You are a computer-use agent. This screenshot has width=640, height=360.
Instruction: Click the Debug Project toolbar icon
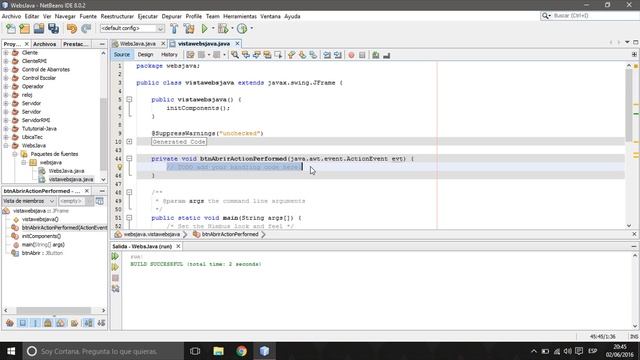click(x=223, y=29)
